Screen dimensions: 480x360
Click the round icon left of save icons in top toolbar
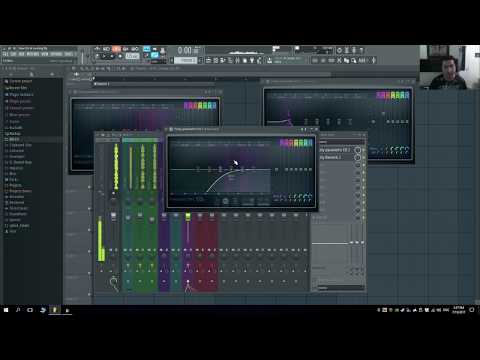[x=339, y=50]
